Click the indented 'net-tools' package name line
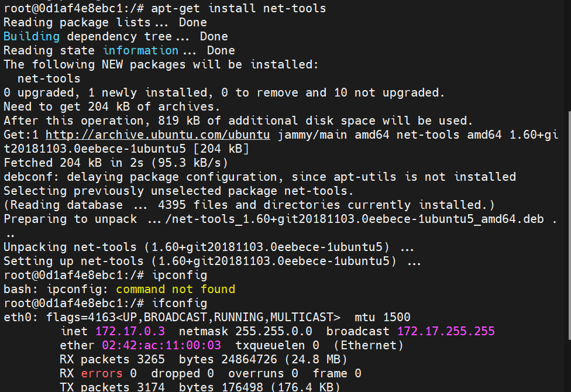Viewport: 571px width, 392px height. (49, 78)
